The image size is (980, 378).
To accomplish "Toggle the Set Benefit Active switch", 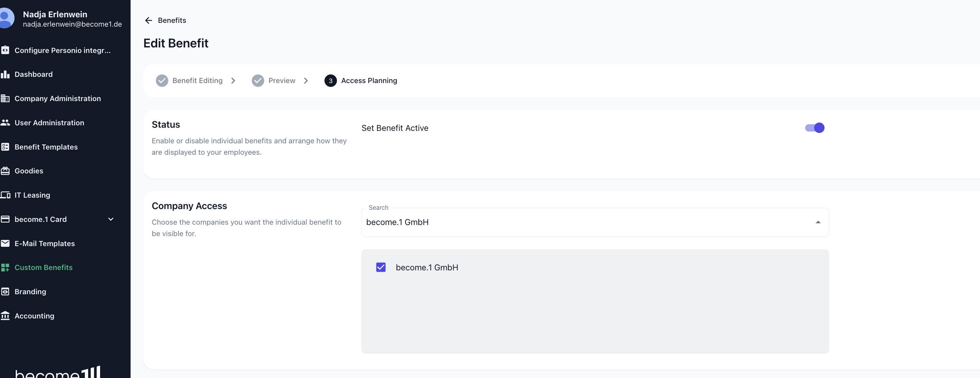I will (x=814, y=128).
